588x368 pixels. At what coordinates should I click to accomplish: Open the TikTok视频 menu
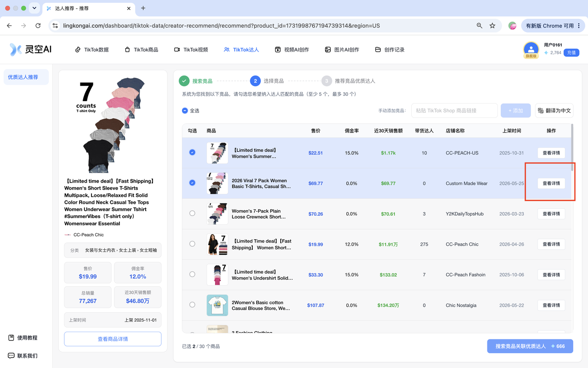click(191, 50)
